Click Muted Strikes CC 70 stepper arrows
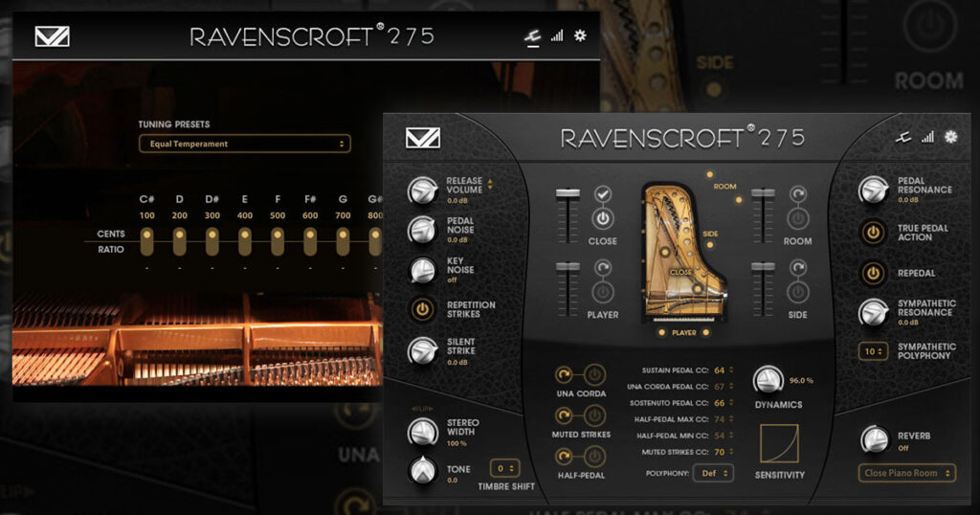Screen dimensions: 980x515 tap(731, 452)
